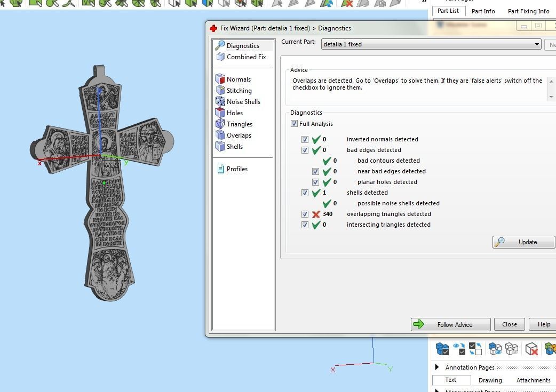The width and height of the screenshot is (556, 392).
Task: Click the red X status next to 340
Action: [316, 214]
